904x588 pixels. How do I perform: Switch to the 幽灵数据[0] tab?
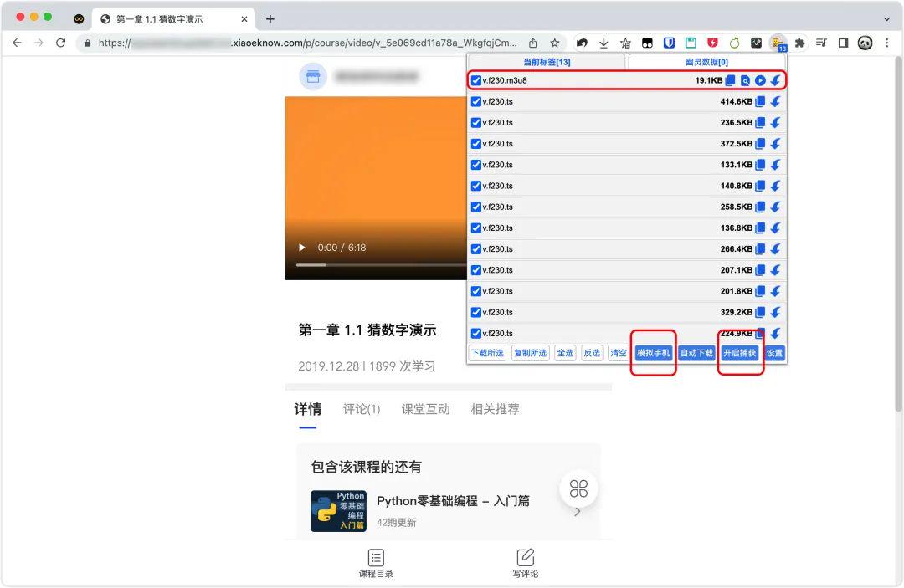pos(706,62)
